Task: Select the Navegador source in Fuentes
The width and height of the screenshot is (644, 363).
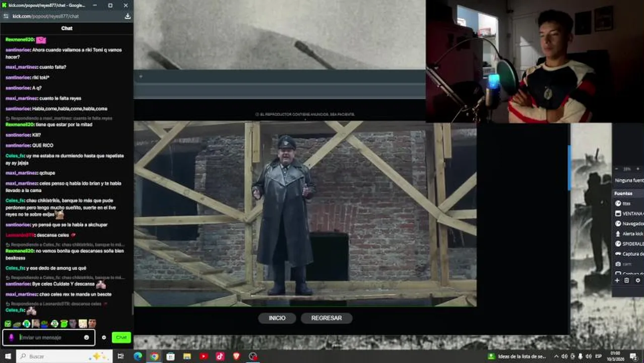Action: pos(628,223)
